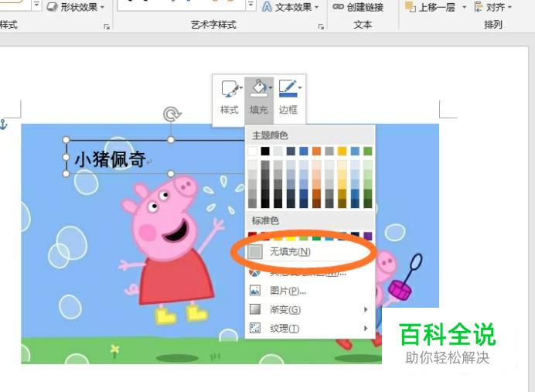Viewport: 535px width, 392px height.
Task: Click the 对齐 align icon
Action: [479, 7]
